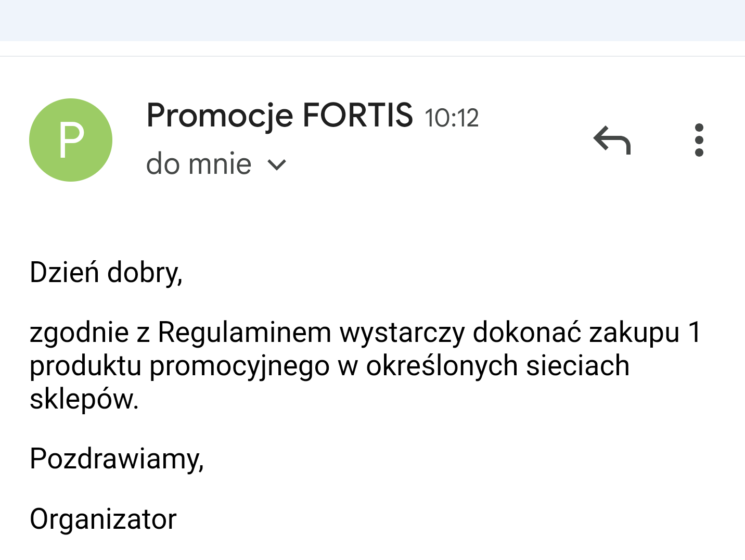The image size is (745, 560).
Task: Click the word "Regulaminem" in the message
Action: tap(244, 333)
